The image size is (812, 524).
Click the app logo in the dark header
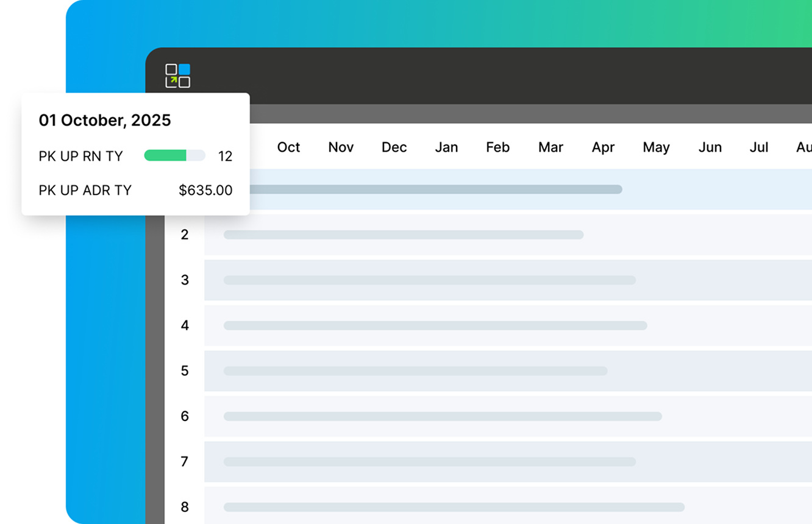point(177,76)
